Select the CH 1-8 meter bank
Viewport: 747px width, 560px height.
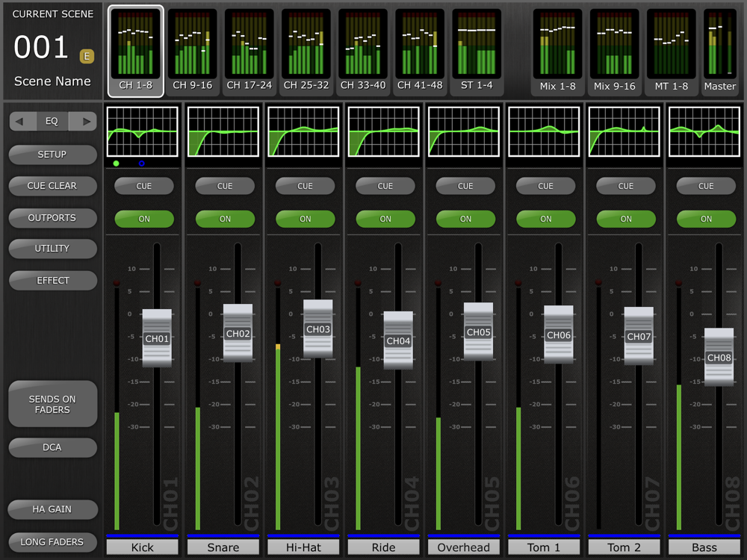coord(136,51)
